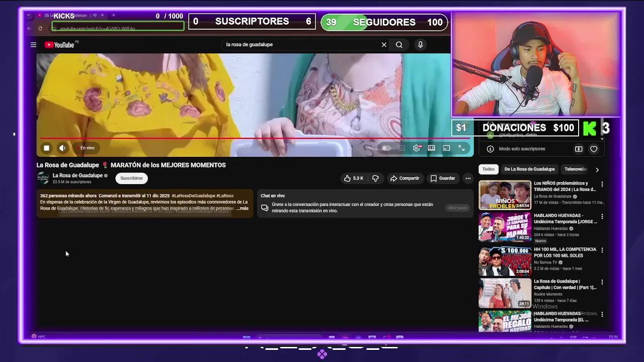Select 'De La Rosa de Guadalupe' chip

coord(529,169)
